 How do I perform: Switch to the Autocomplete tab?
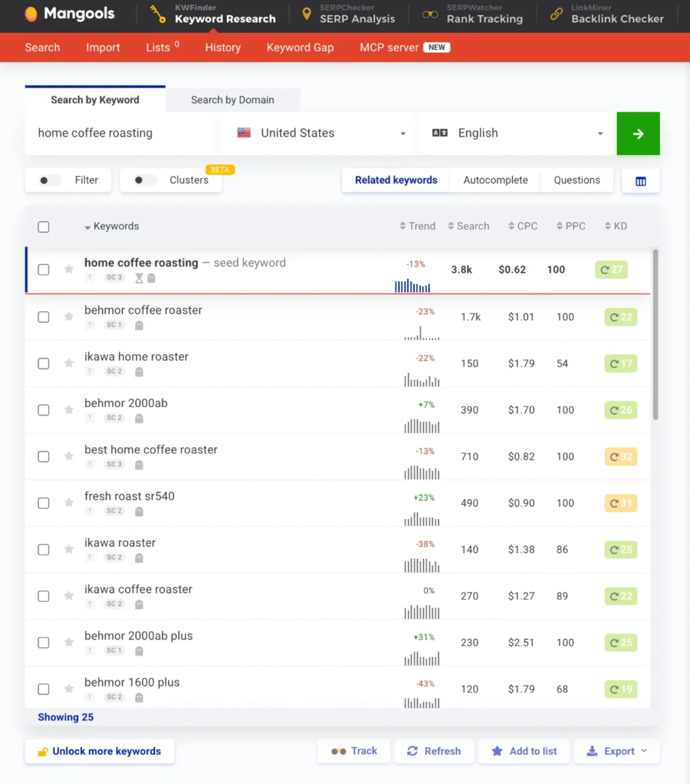(496, 180)
